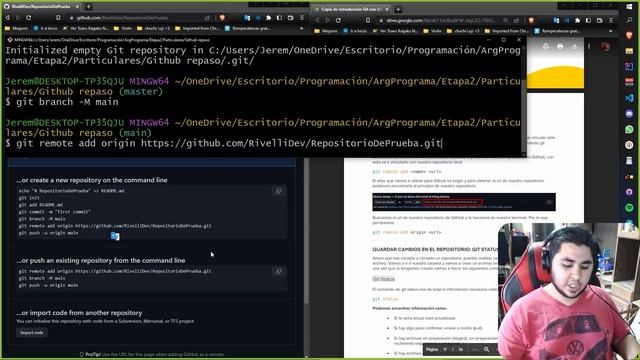Screen dimensions: 640x360
Task: Open hamburger menu in GitHub browser window
Action: 302,18
